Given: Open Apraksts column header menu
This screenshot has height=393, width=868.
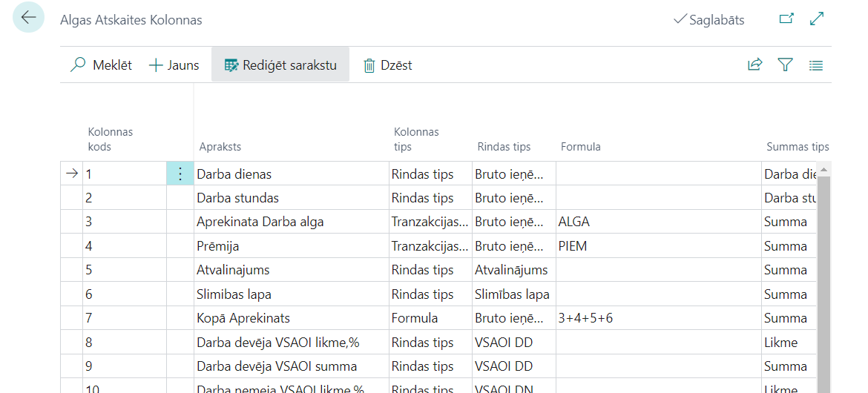Looking at the screenshot, I should 220,147.
